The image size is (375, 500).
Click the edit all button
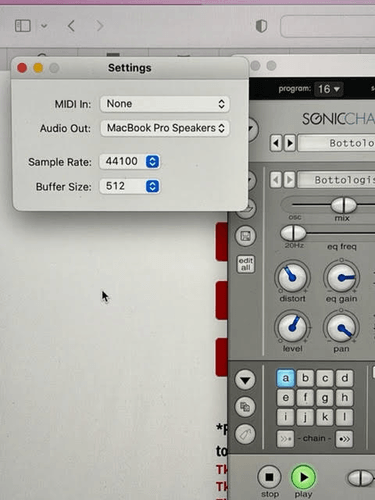tap(246, 264)
